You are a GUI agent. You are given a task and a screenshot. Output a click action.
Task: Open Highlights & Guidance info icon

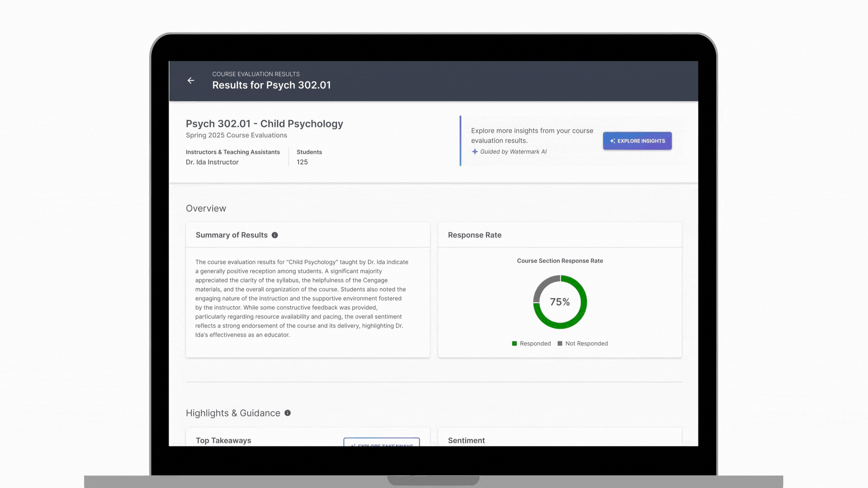[288, 413]
